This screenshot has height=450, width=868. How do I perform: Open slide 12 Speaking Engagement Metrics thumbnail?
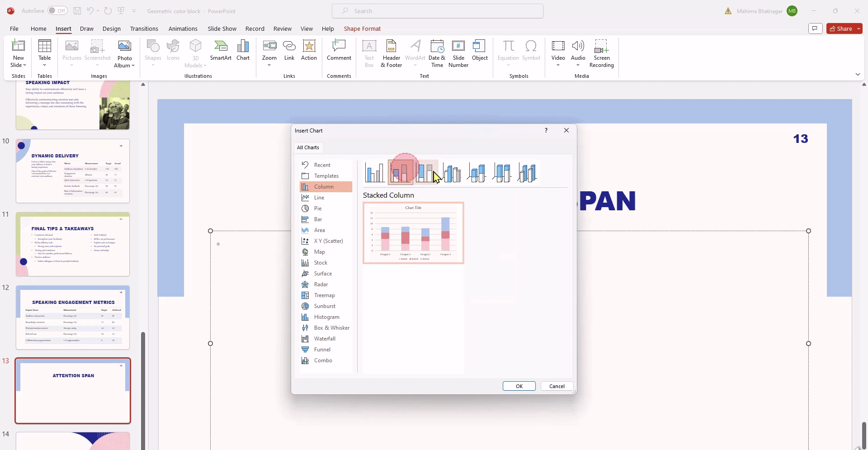[73, 317]
